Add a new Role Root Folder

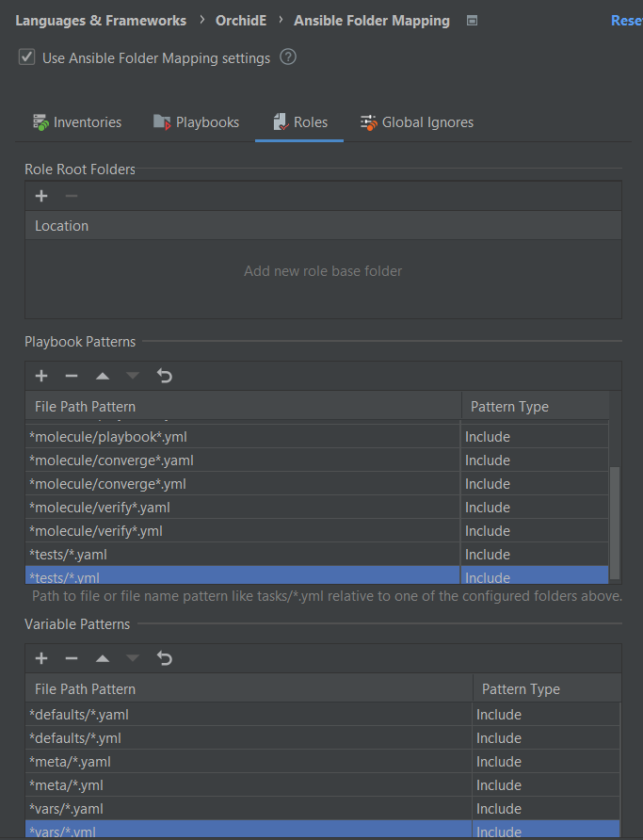[x=41, y=196]
